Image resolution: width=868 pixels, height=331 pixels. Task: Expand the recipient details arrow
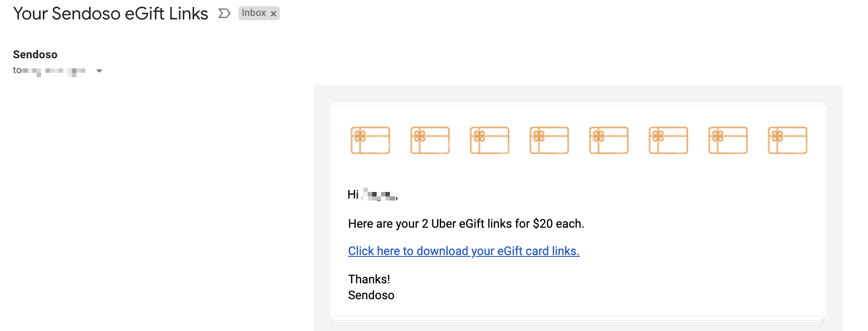tap(100, 71)
